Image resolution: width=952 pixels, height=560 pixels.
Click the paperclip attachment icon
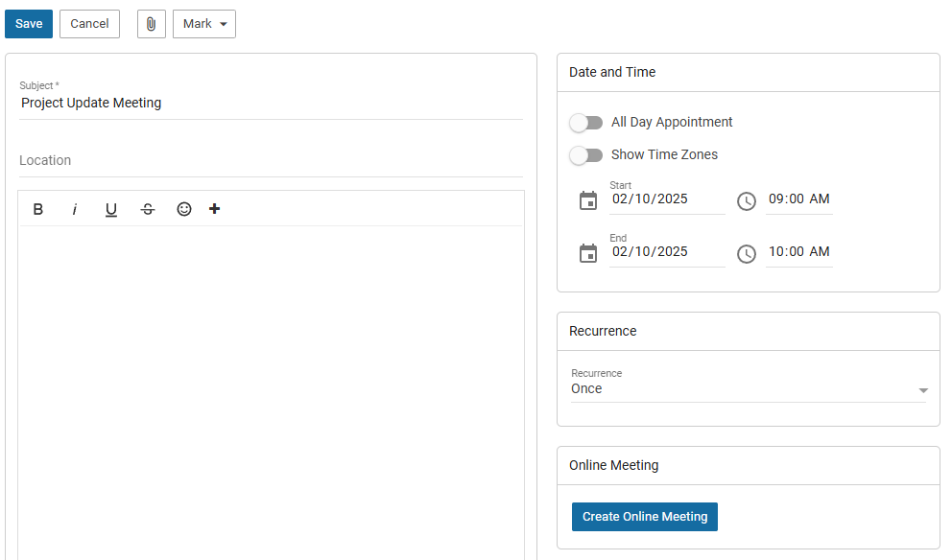[x=151, y=24]
